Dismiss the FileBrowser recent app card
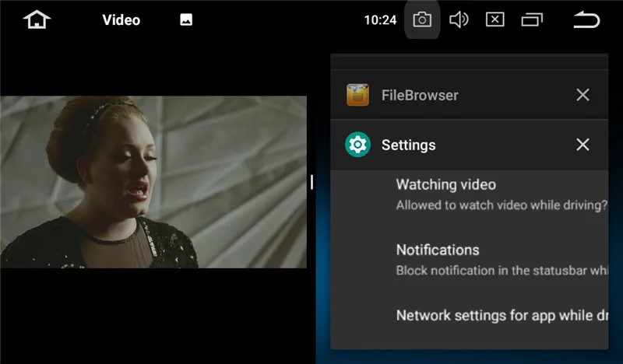Image resolution: width=623 pixels, height=364 pixels. [x=583, y=95]
